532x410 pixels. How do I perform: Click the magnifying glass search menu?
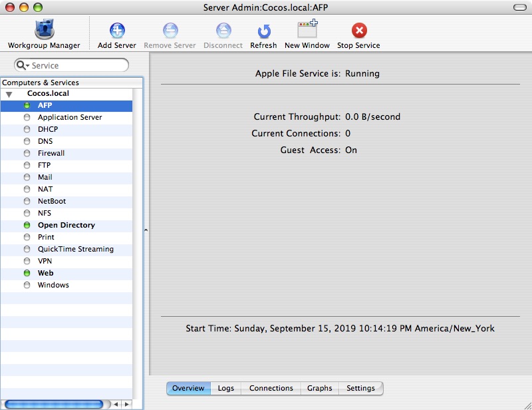(23, 65)
